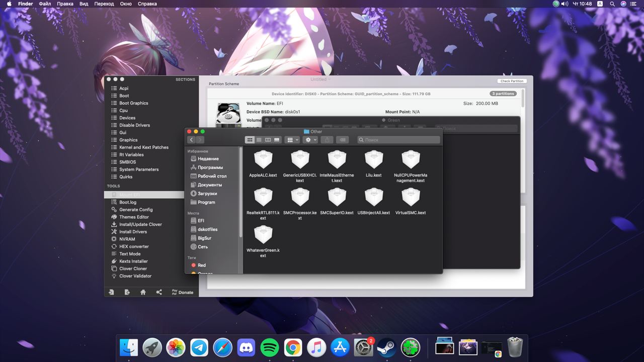The height and width of the screenshot is (362, 644).
Task: Open Spotlight search in menu bar
Action: coord(612,4)
